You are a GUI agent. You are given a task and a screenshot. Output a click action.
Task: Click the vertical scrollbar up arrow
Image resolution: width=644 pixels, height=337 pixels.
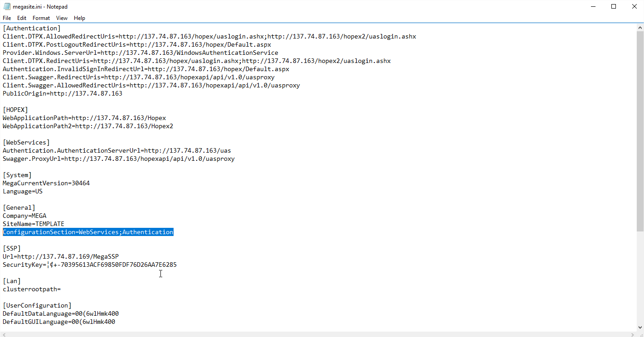click(x=640, y=28)
